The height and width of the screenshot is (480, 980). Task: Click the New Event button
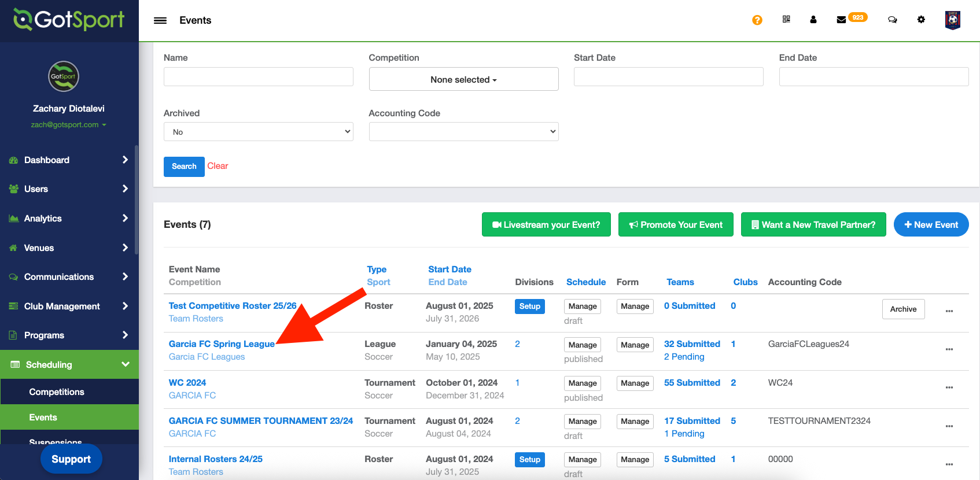point(931,224)
